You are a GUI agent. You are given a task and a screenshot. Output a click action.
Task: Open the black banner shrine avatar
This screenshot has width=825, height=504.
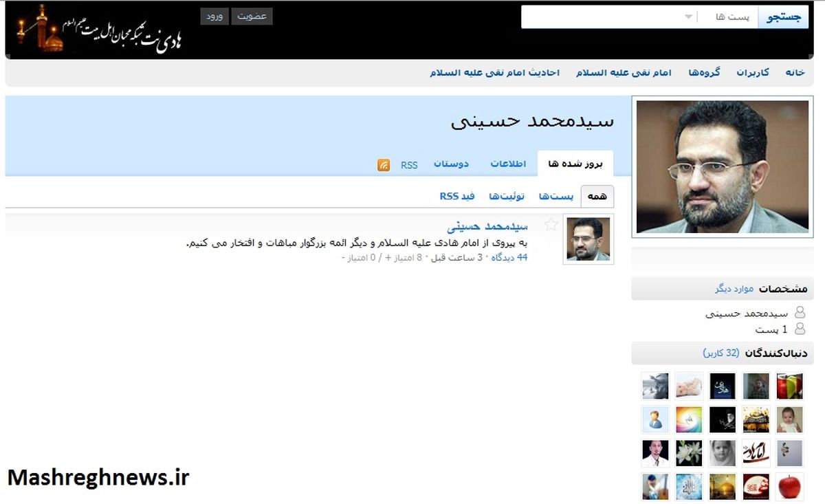tap(756, 419)
